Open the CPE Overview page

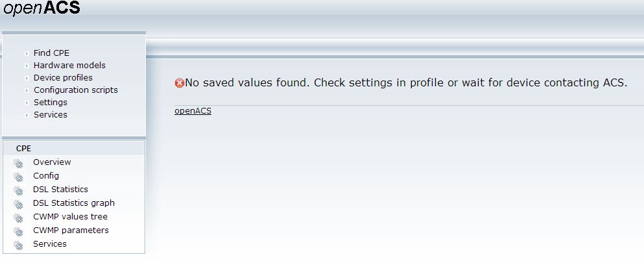[52, 162]
